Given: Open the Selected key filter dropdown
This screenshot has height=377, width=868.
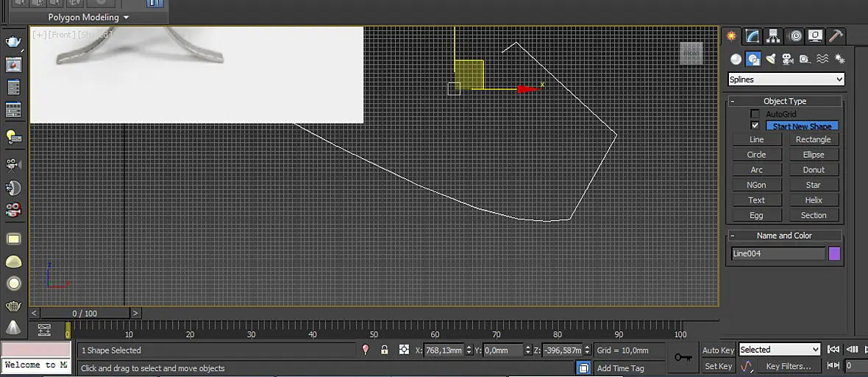Looking at the screenshot, I should [780, 349].
